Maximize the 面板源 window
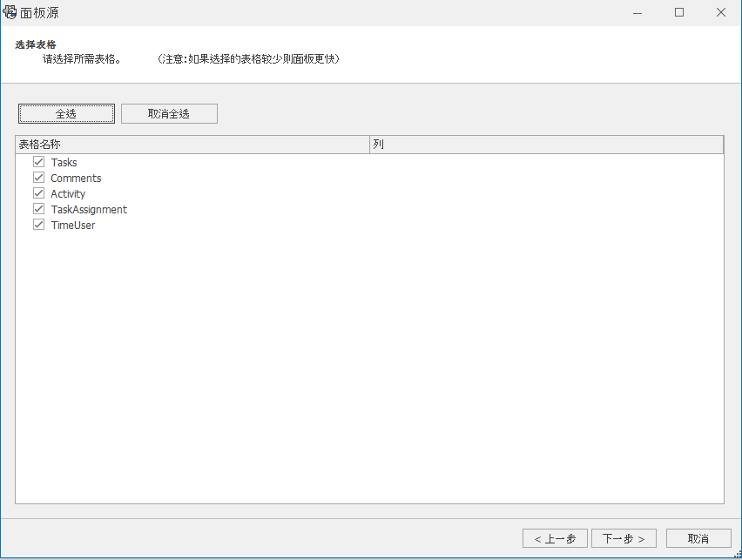 679,13
